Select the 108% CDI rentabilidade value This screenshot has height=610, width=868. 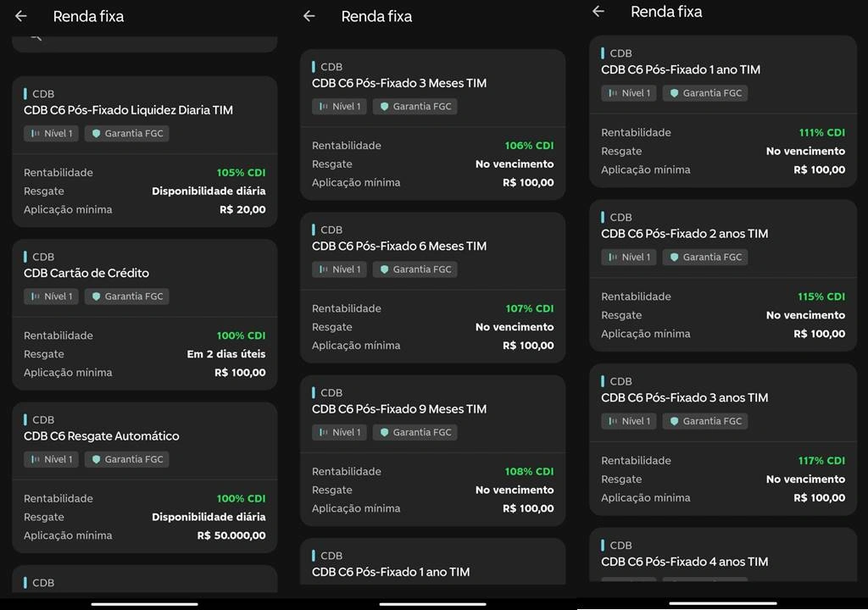529,472
